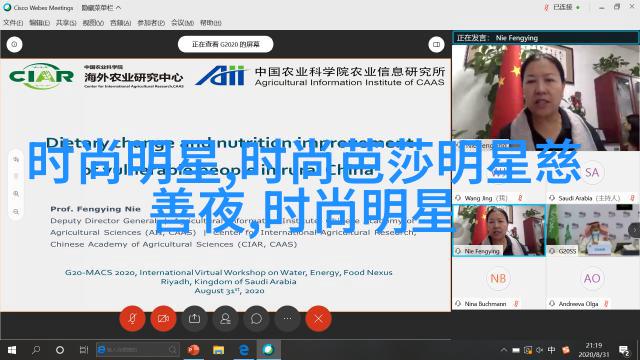Open Task View on taskbar
Viewport: 640px width, 360px height.
(x=84, y=350)
